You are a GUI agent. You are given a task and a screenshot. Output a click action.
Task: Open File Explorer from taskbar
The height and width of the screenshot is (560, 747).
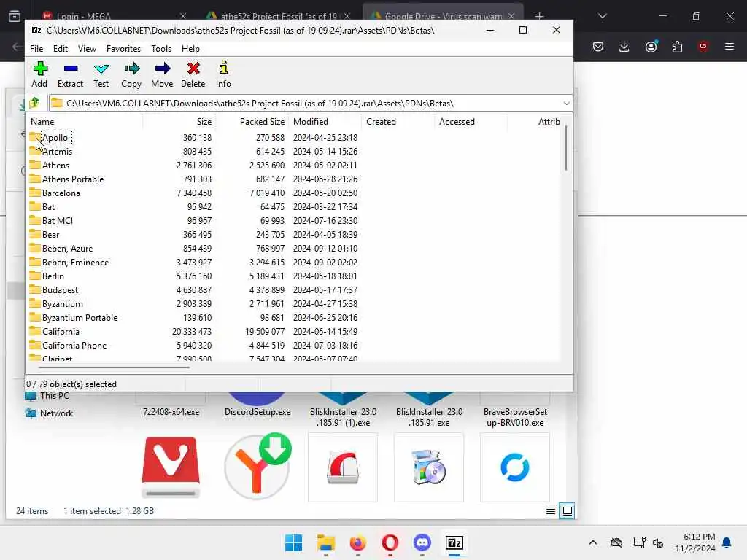coord(326,542)
